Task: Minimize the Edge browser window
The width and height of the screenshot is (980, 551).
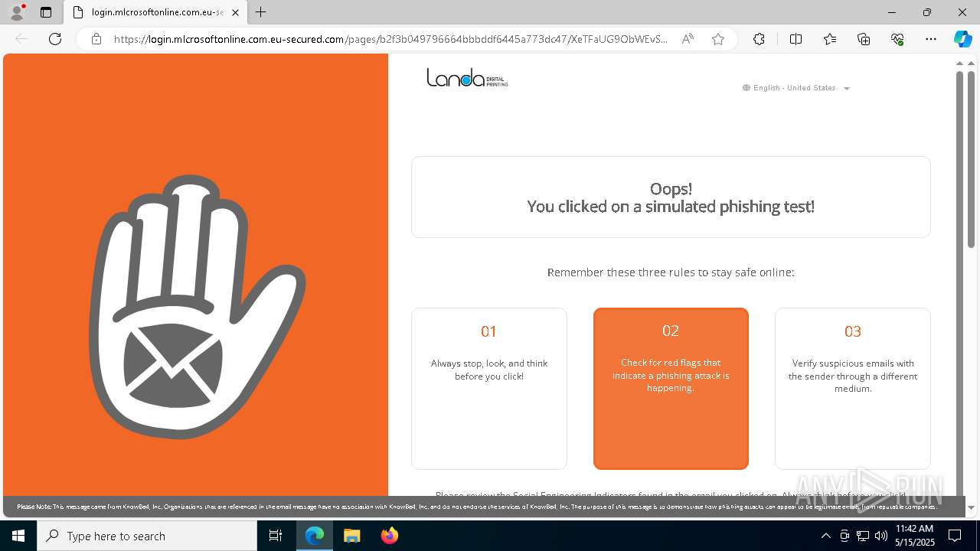Action: tap(892, 12)
